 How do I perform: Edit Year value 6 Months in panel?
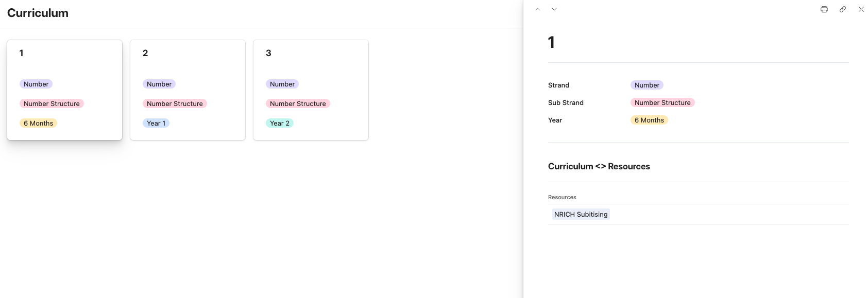[649, 120]
